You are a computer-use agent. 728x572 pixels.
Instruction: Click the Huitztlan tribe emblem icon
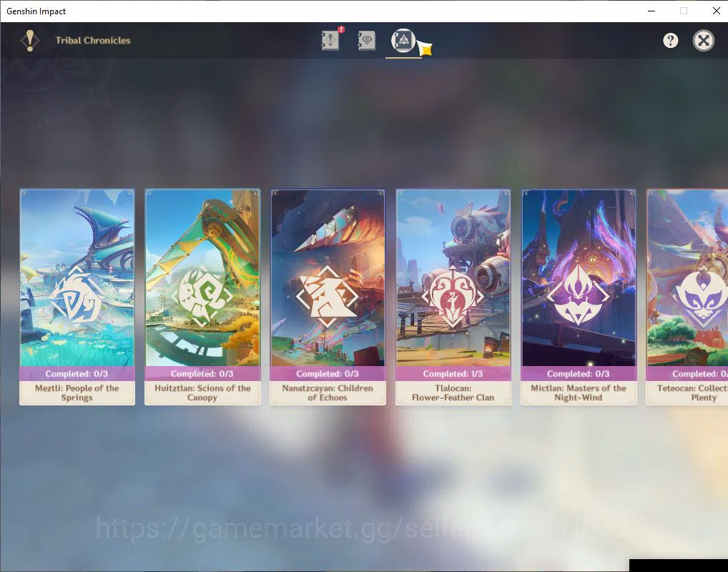pyautogui.click(x=202, y=297)
